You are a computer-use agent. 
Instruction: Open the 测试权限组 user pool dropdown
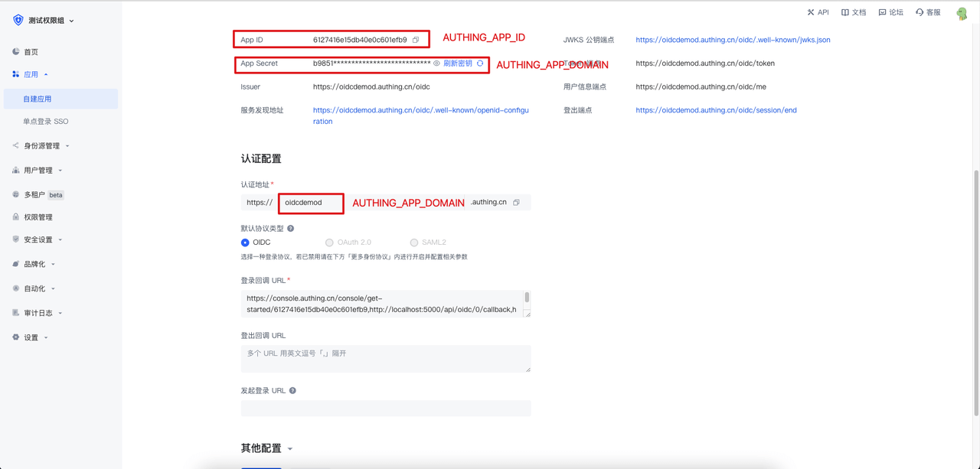coord(44,21)
